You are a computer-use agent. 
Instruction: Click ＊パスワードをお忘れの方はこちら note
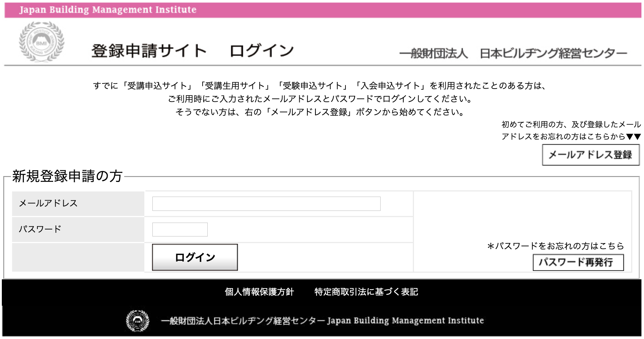click(x=555, y=246)
